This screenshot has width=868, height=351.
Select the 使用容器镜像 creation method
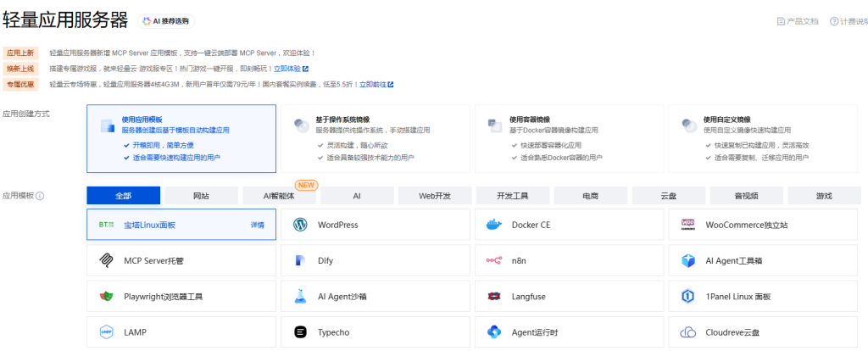click(569, 138)
